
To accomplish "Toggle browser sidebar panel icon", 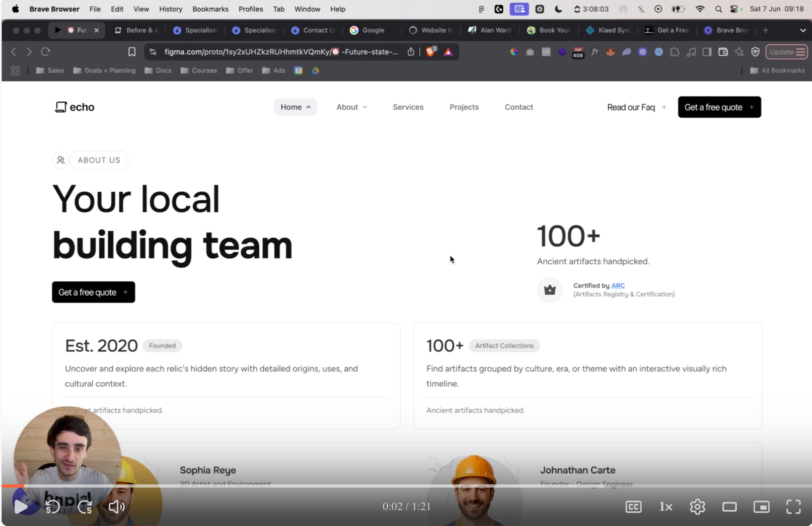I will click(707, 52).
